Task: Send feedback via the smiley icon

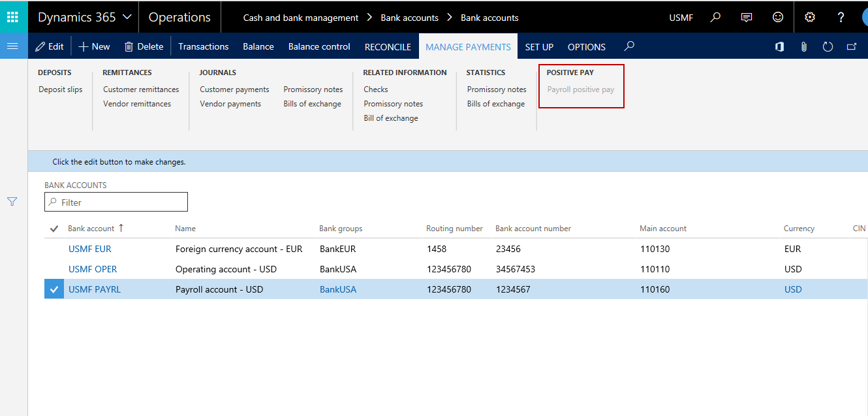Action: (x=778, y=17)
